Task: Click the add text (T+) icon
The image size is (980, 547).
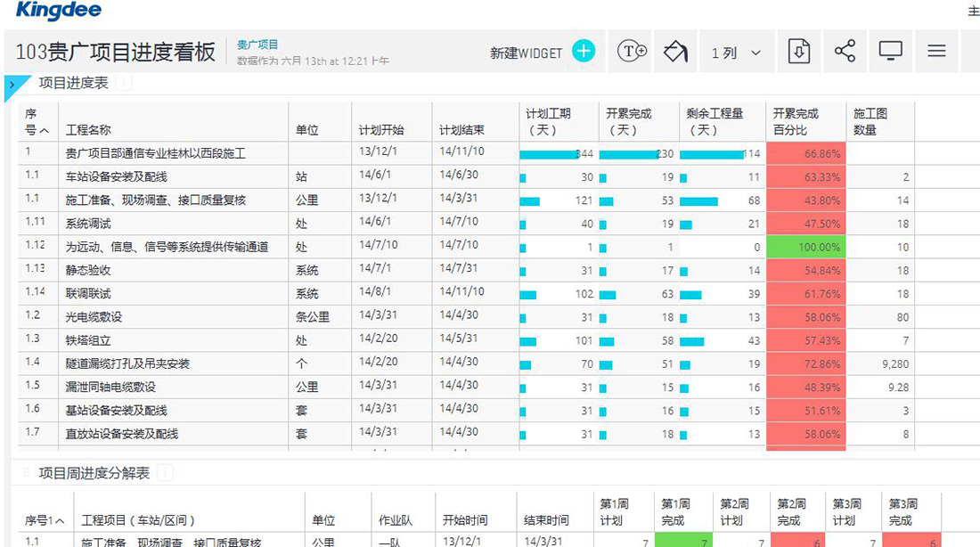Action: pos(632,52)
